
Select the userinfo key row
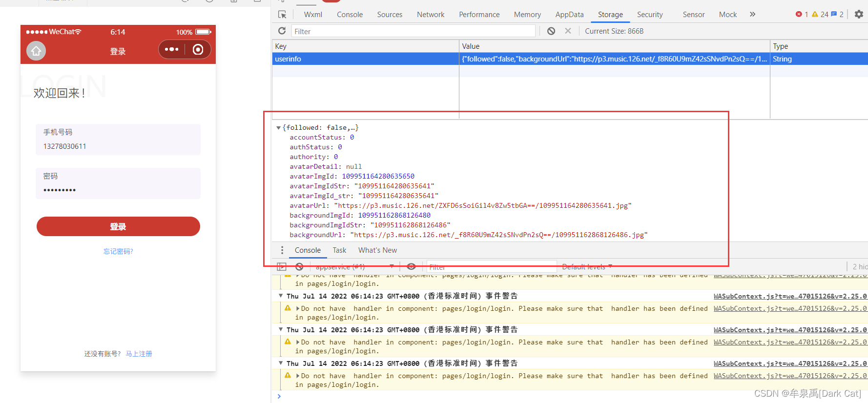(365, 59)
